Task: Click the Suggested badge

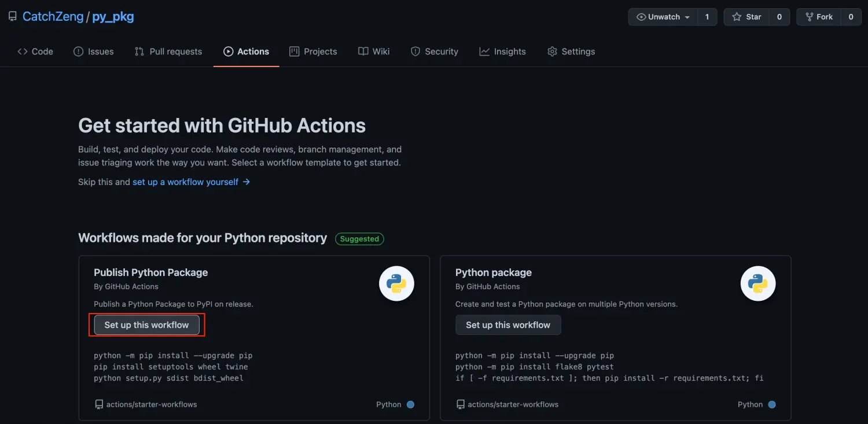Action: coord(359,239)
